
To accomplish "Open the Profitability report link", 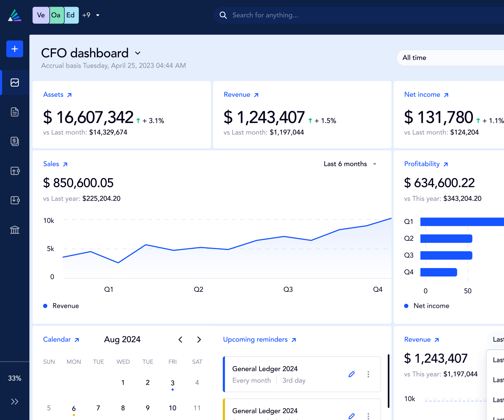I will [x=426, y=164].
